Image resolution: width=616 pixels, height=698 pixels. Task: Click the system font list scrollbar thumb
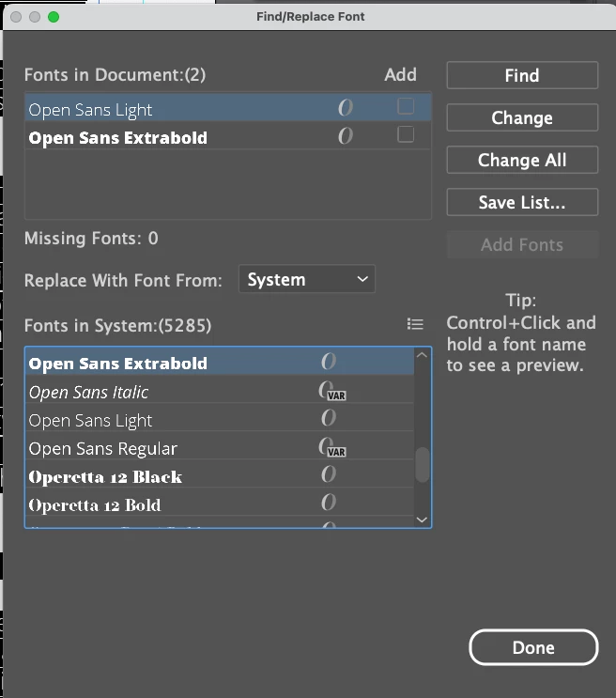[x=422, y=465]
